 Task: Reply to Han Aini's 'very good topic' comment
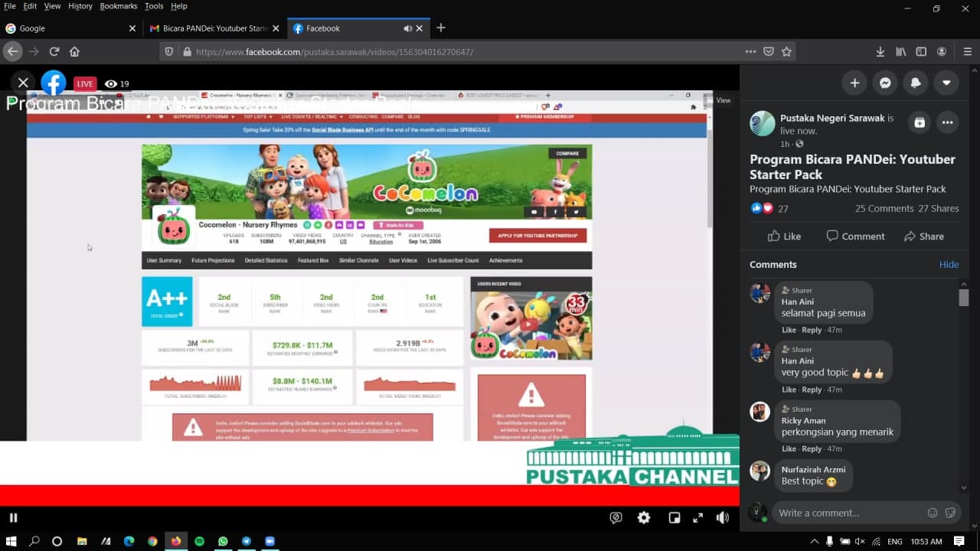point(812,390)
